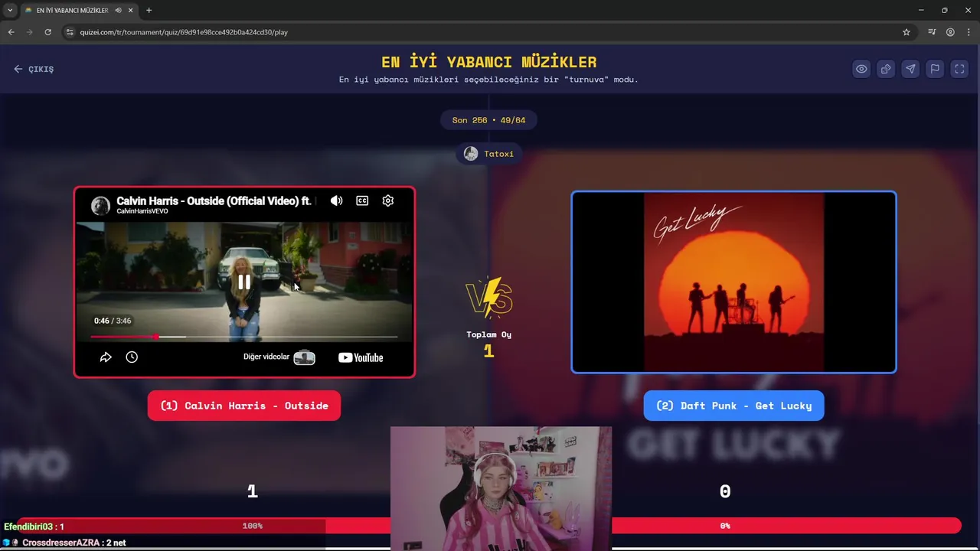Vote for (2) Daft Punk - Get Lucky

[733, 406]
